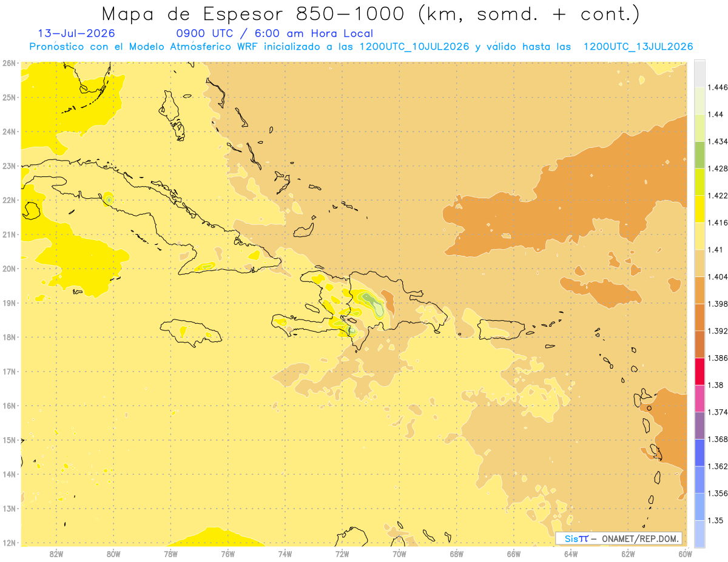Pick the pink 1.374–1.38 legend swatch
The height and width of the screenshot is (562, 728).
[x=699, y=398]
